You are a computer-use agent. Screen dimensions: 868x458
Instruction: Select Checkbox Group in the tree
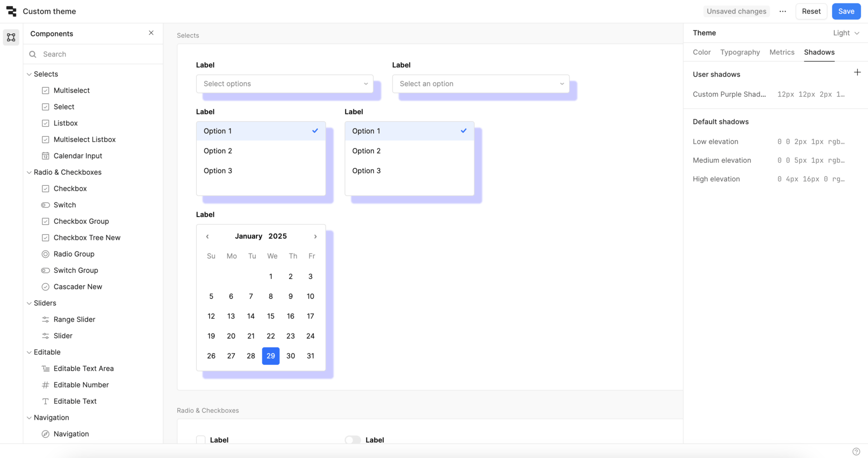pos(81,222)
